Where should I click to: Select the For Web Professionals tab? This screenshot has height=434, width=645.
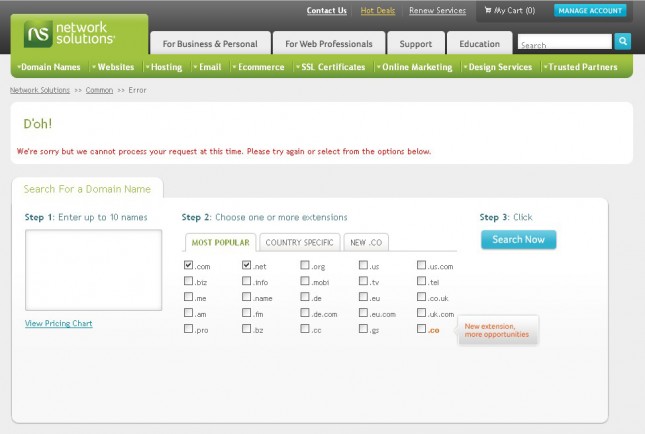point(328,44)
